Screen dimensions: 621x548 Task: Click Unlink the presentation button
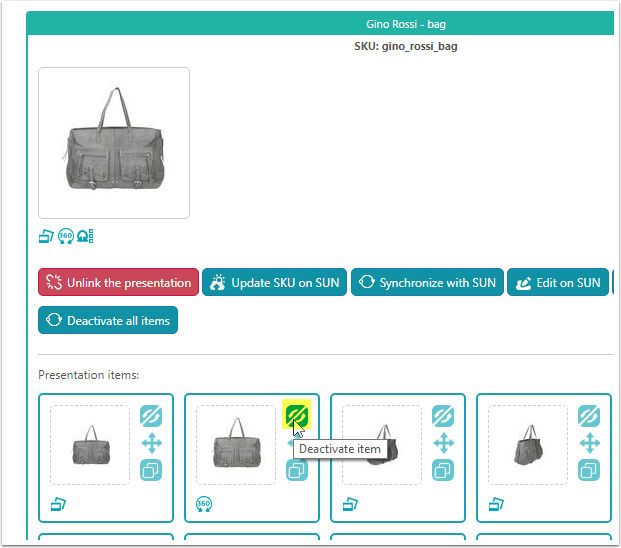coord(118,282)
